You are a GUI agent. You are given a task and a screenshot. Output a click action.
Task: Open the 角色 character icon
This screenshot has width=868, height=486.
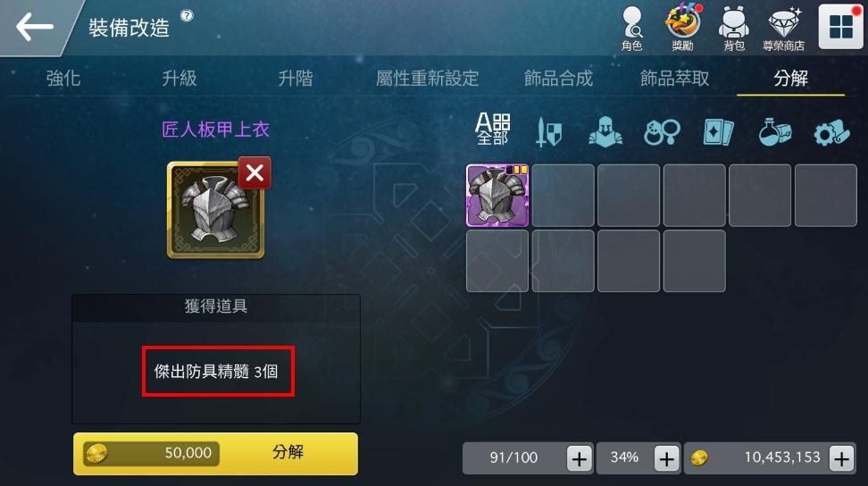tap(631, 29)
